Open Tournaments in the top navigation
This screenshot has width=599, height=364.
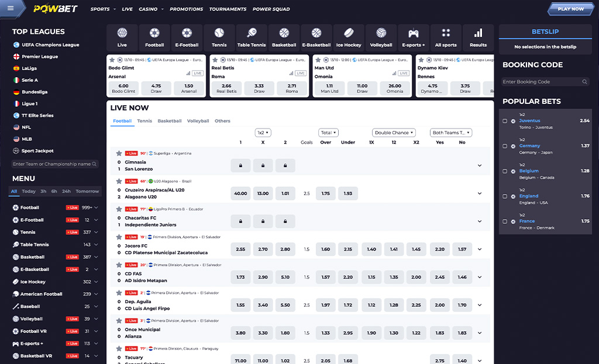[x=228, y=9]
